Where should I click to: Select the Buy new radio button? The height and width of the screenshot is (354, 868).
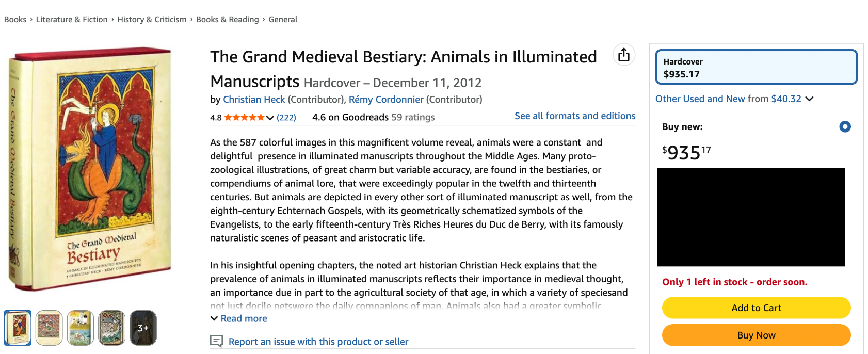click(x=845, y=126)
